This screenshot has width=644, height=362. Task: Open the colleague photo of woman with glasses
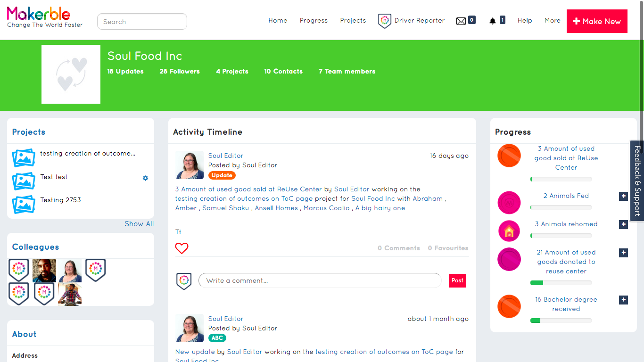click(x=70, y=271)
